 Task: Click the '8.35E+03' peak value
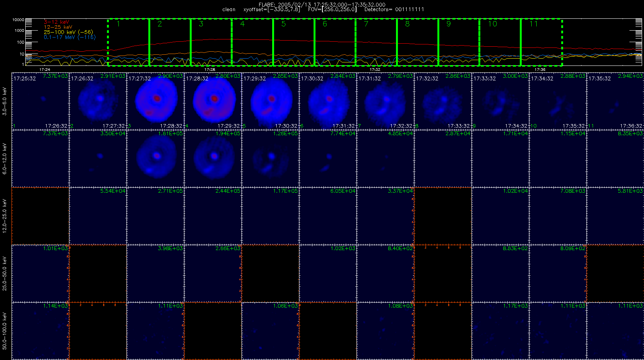[630, 134]
